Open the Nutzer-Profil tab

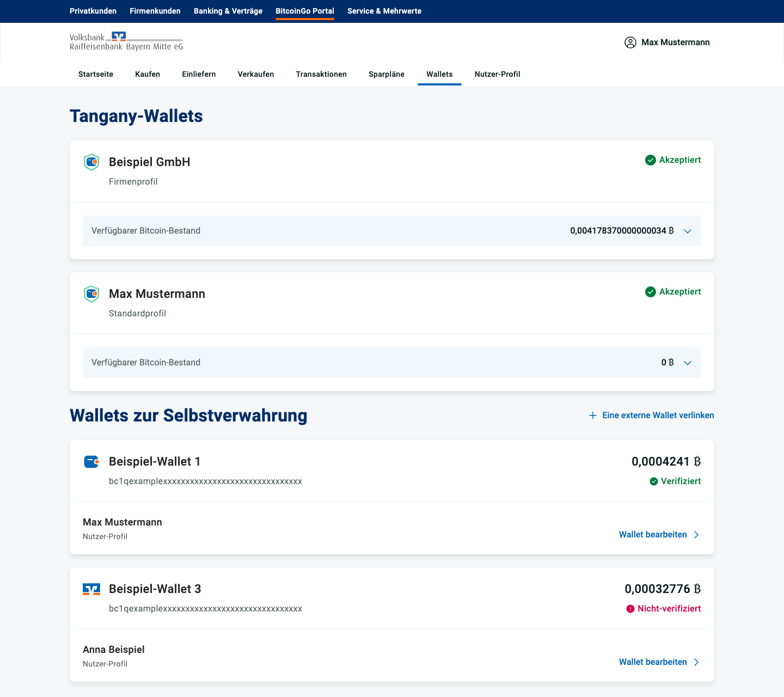pos(498,74)
